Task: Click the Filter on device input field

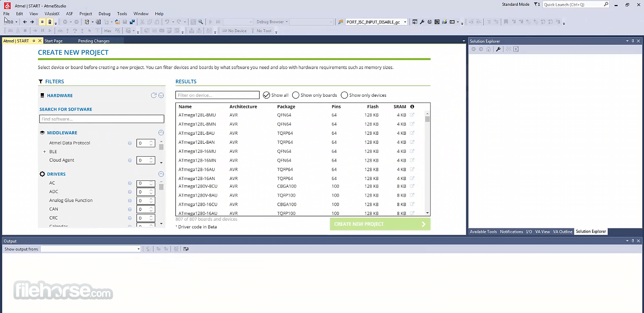Action: tap(218, 95)
